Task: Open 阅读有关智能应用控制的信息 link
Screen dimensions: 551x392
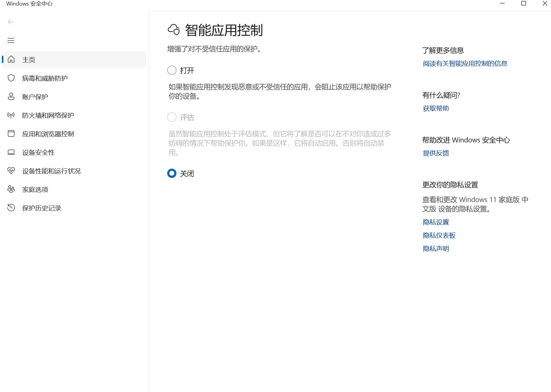Action: point(465,63)
